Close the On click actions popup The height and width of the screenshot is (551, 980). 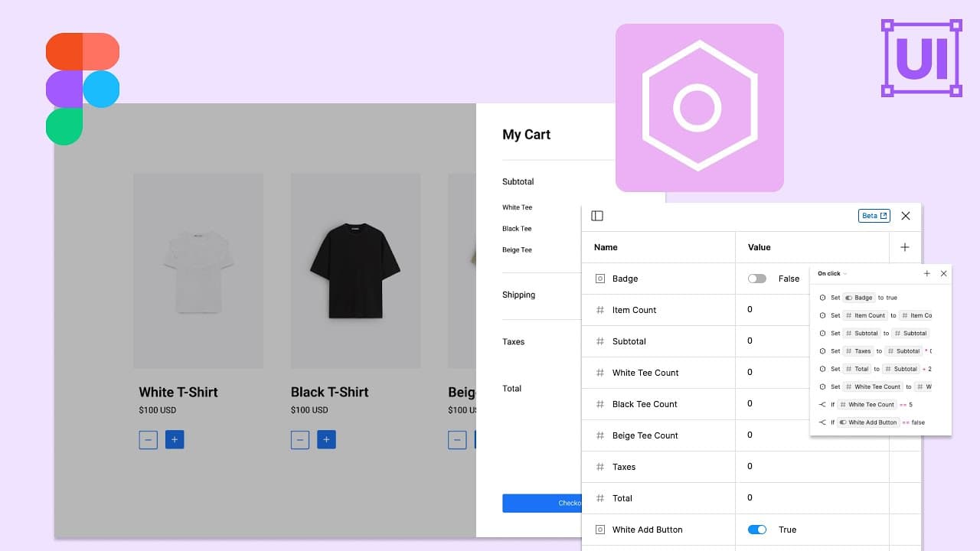tap(944, 273)
